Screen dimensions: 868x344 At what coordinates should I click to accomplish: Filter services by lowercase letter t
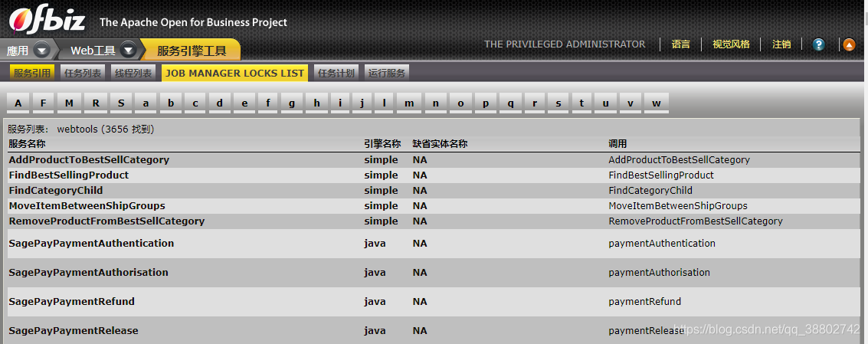coord(581,103)
